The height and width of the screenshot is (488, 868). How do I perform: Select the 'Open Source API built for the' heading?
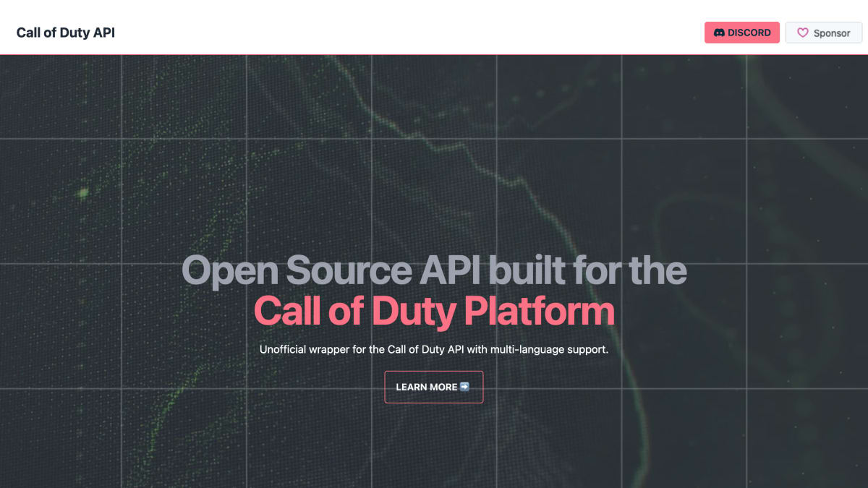(434, 270)
